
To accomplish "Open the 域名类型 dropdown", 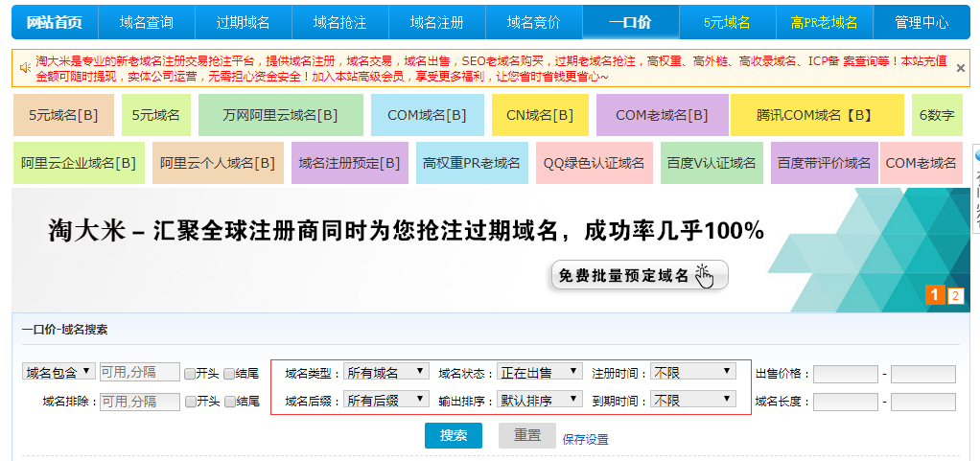I will pyautogui.click(x=385, y=372).
